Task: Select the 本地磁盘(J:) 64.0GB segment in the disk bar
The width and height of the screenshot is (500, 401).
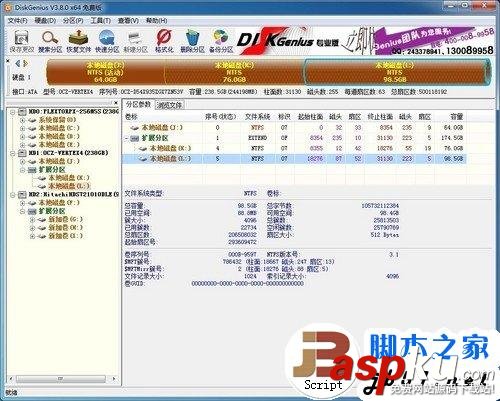Action: [x=105, y=72]
